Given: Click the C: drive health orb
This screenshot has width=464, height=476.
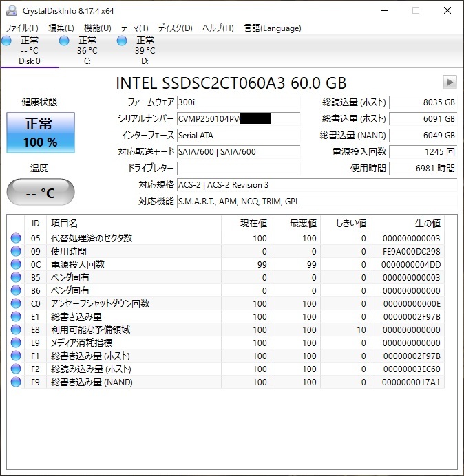Looking at the screenshot, I should tap(64, 41).
